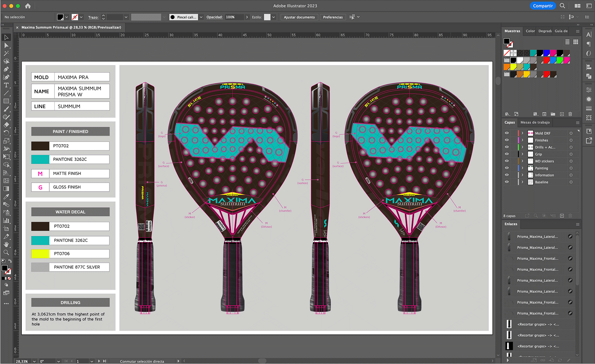
Task: Click Ajustar documento button
Action: click(x=299, y=17)
